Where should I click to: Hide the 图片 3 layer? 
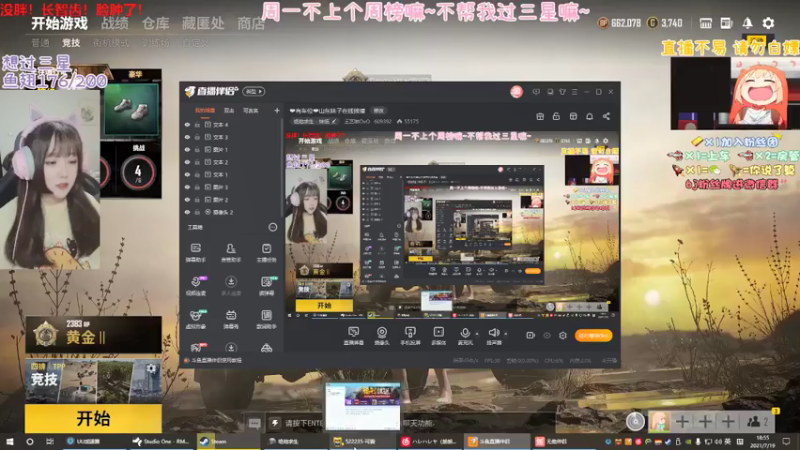click(x=187, y=187)
